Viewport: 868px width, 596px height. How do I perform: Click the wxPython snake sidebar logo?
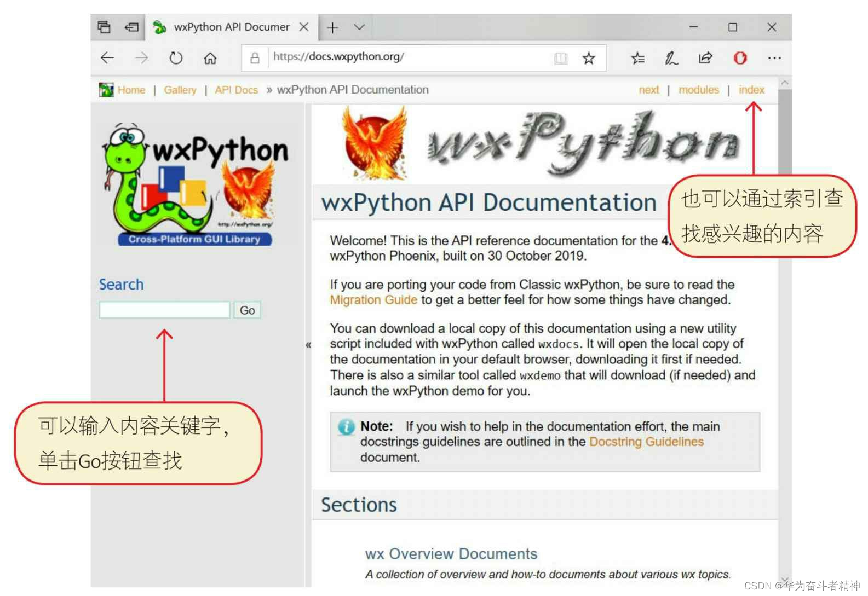point(195,185)
